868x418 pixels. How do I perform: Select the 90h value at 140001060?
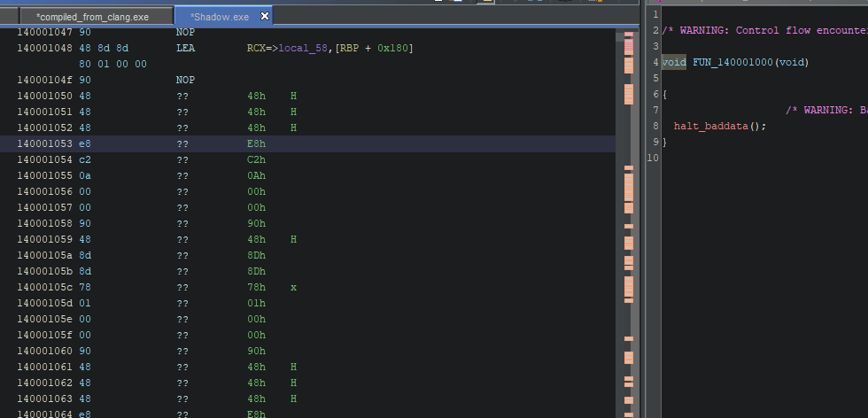point(256,352)
